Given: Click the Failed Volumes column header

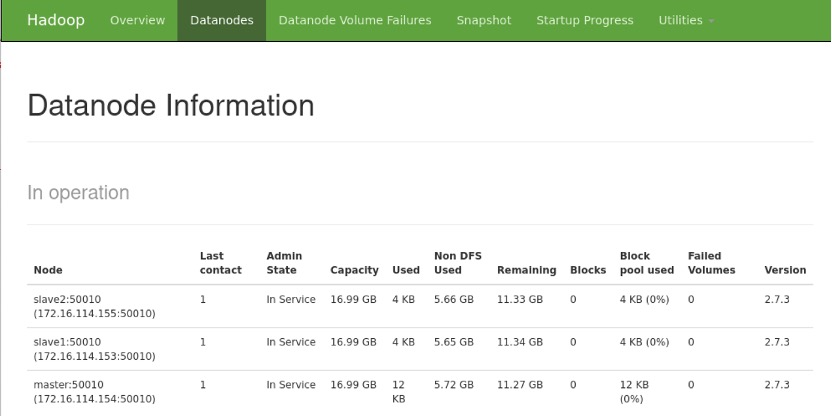Looking at the screenshot, I should (711, 263).
